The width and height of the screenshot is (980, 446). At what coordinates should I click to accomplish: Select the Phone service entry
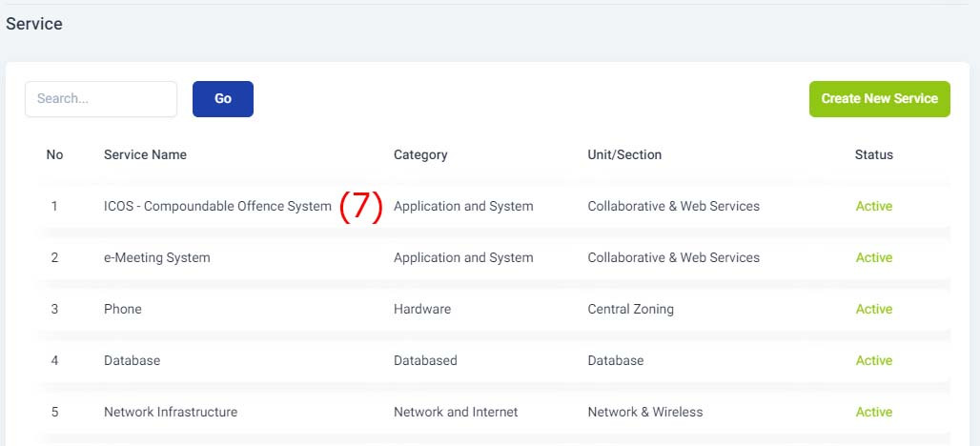point(122,309)
